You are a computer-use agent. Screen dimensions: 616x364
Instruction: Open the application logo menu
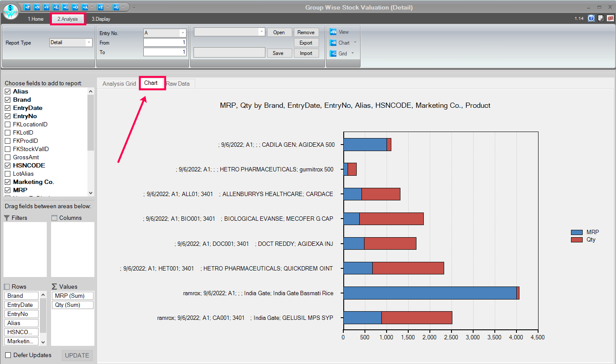click(10, 11)
